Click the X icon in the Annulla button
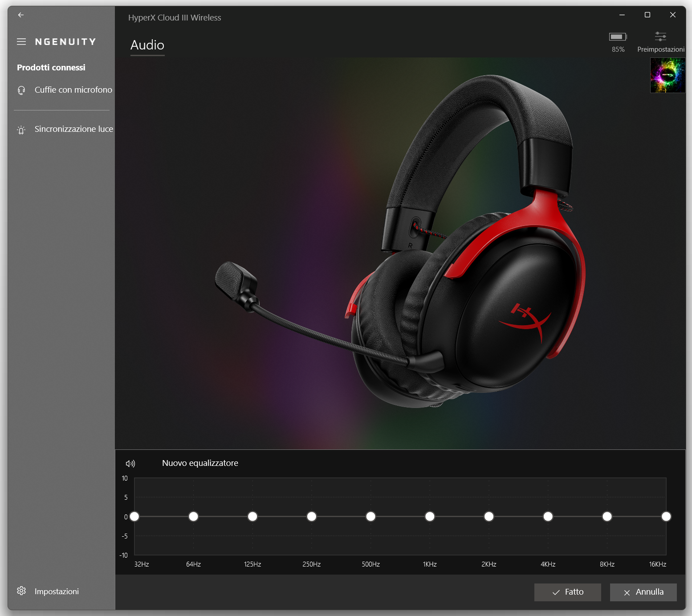This screenshot has height=616, width=692. pyautogui.click(x=627, y=592)
